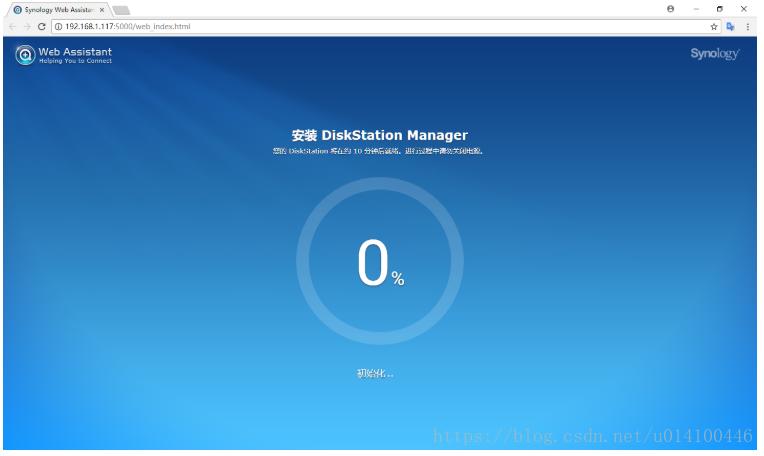Click the Web Assistant title text
Viewport: 764px width, 456px height.
75,52
